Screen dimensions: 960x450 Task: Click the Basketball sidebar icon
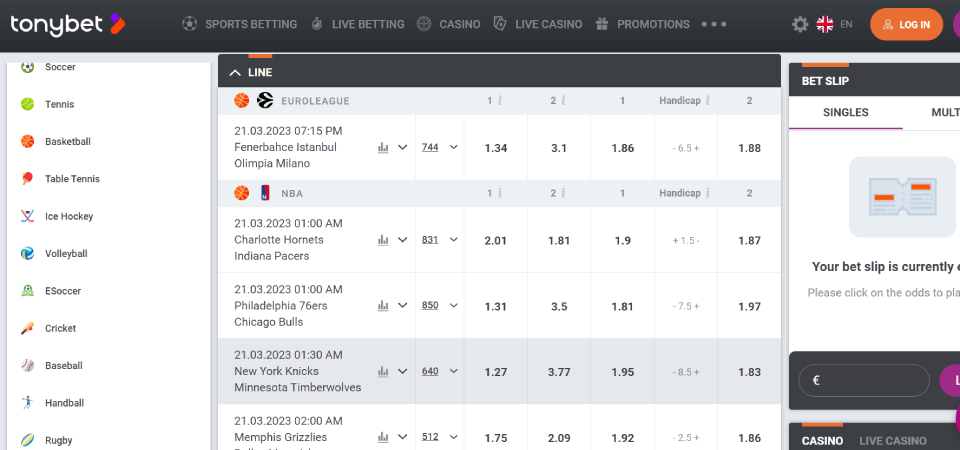coord(28,141)
